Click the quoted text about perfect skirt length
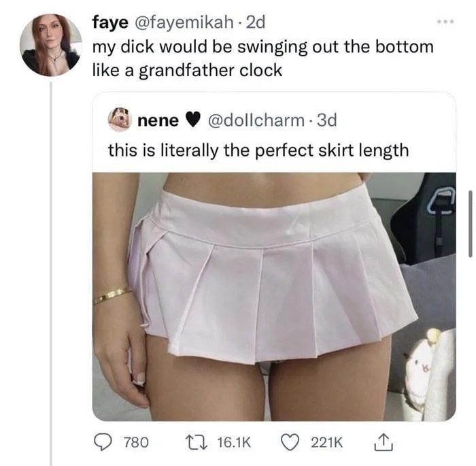 [x=258, y=150]
